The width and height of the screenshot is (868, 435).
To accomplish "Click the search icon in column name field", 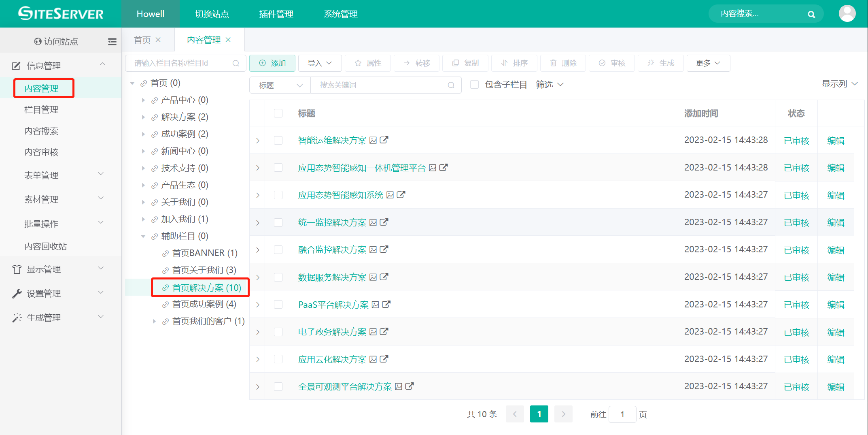I will 236,63.
